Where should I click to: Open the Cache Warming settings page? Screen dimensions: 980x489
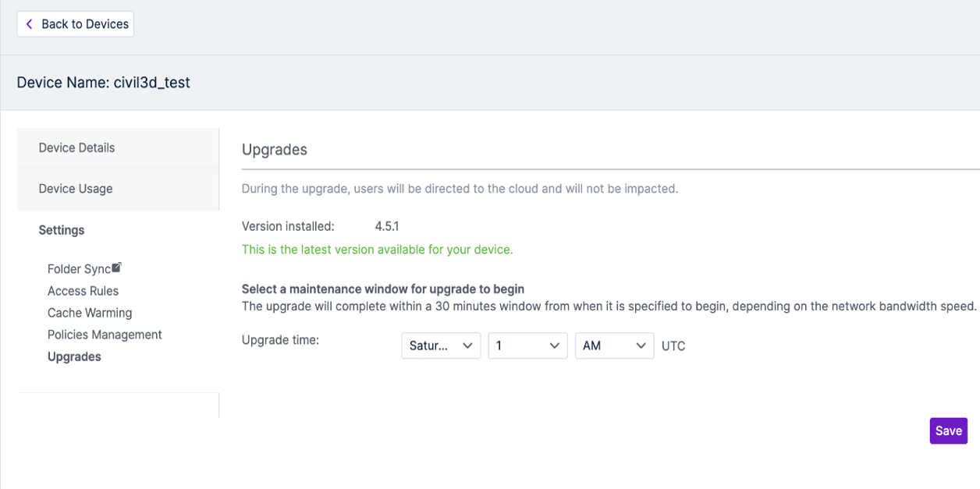tap(90, 312)
